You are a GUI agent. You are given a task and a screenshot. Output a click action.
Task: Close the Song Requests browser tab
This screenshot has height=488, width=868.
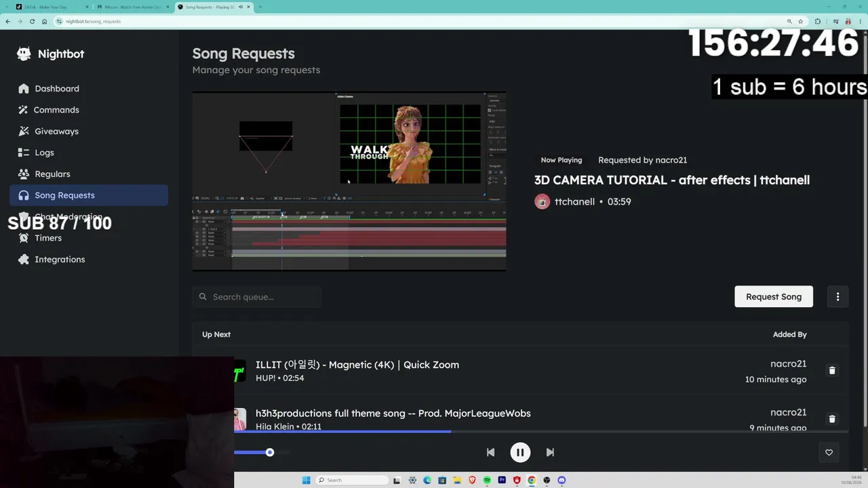249,7
